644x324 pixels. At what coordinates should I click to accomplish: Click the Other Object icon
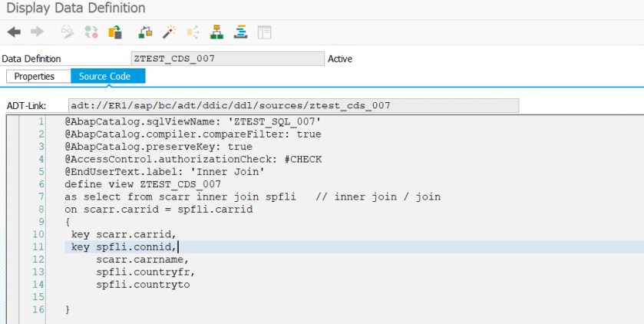(115, 31)
